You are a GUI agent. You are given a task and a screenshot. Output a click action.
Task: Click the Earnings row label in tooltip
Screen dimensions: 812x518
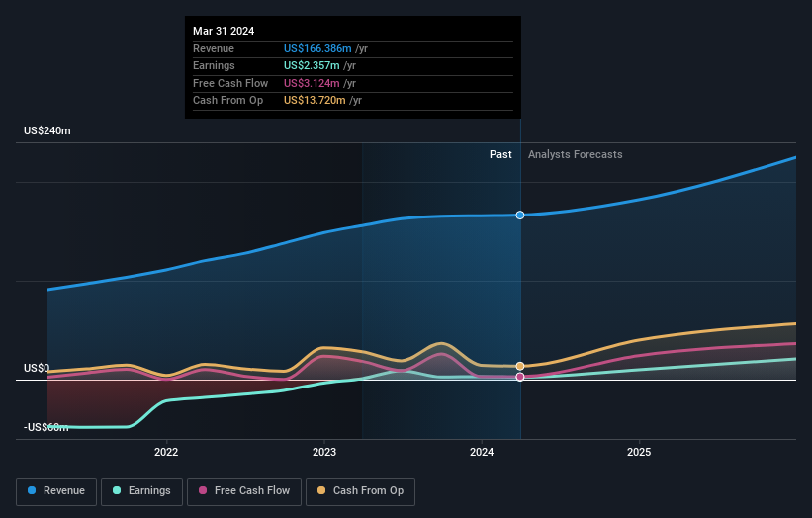[x=214, y=65]
